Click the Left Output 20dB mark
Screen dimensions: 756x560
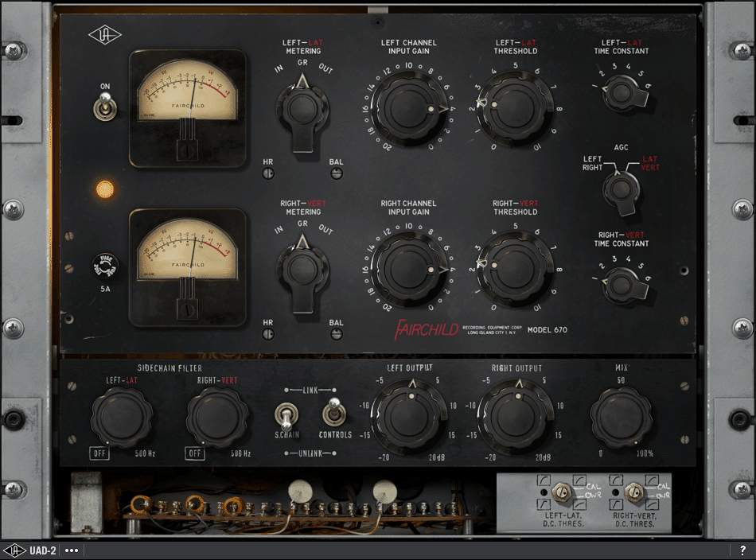pyautogui.click(x=437, y=457)
